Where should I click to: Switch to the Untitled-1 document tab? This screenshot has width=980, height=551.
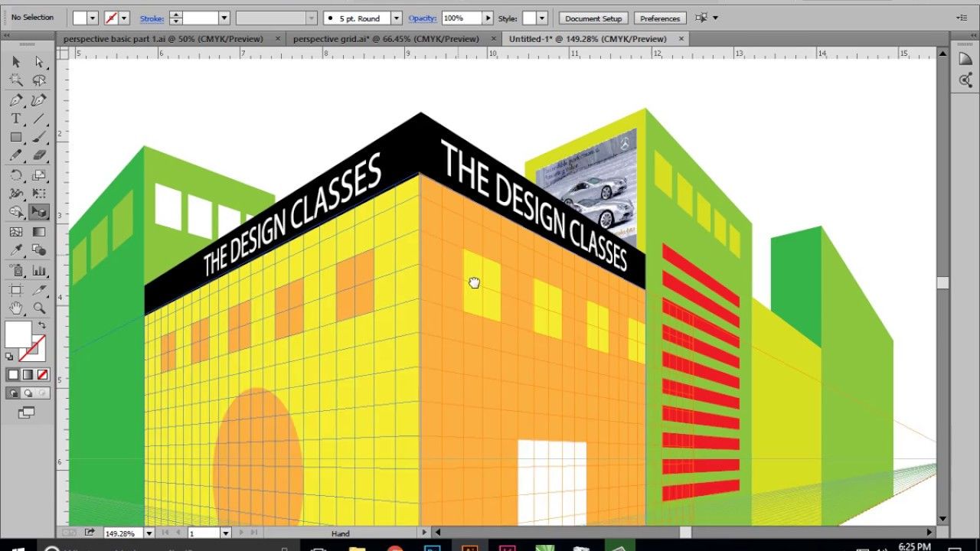588,38
